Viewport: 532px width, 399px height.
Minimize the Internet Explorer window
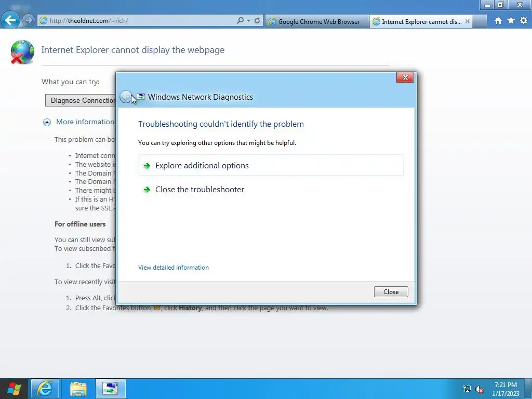point(487,5)
